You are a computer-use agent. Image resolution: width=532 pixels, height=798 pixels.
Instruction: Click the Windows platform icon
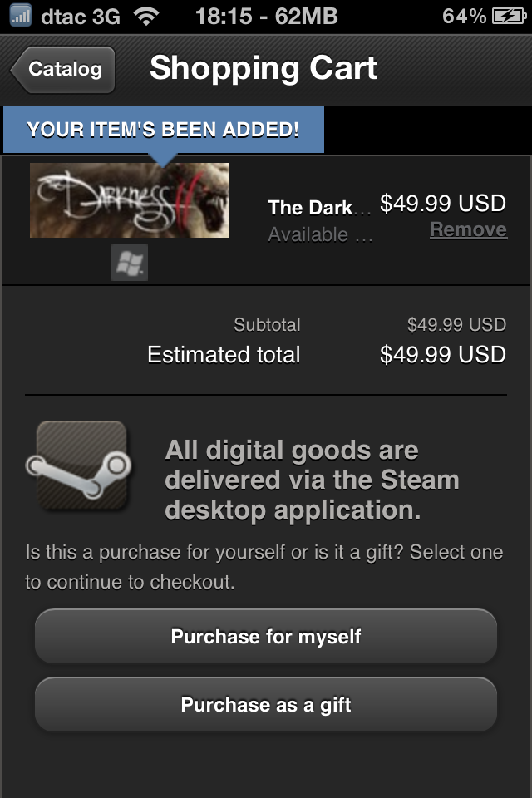[x=130, y=263]
